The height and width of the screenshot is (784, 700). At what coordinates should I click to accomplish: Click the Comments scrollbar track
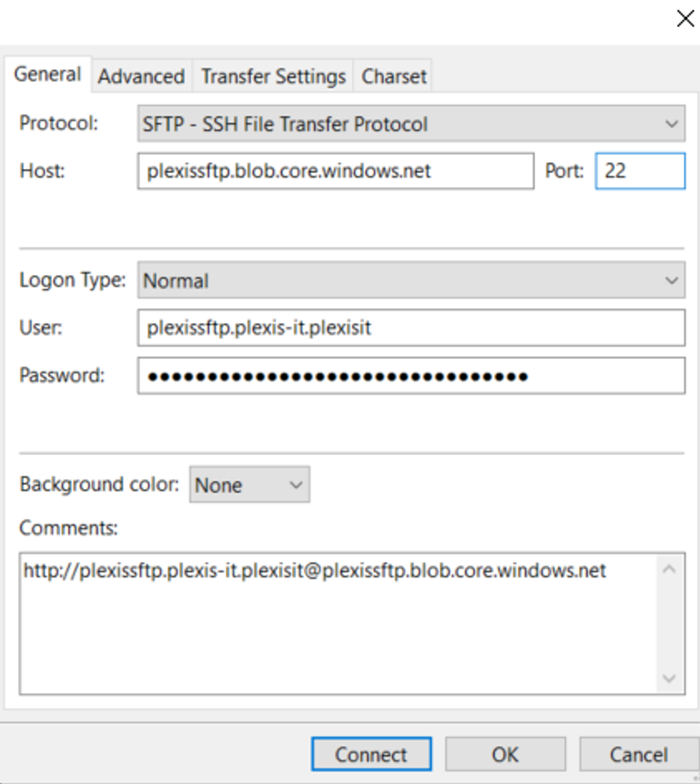pyautogui.click(x=669, y=624)
